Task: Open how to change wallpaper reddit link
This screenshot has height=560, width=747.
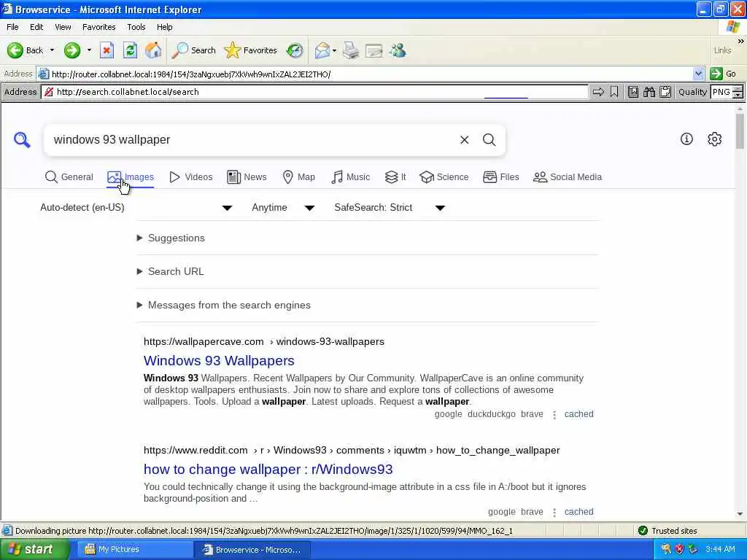Action: [x=268, y=470]
